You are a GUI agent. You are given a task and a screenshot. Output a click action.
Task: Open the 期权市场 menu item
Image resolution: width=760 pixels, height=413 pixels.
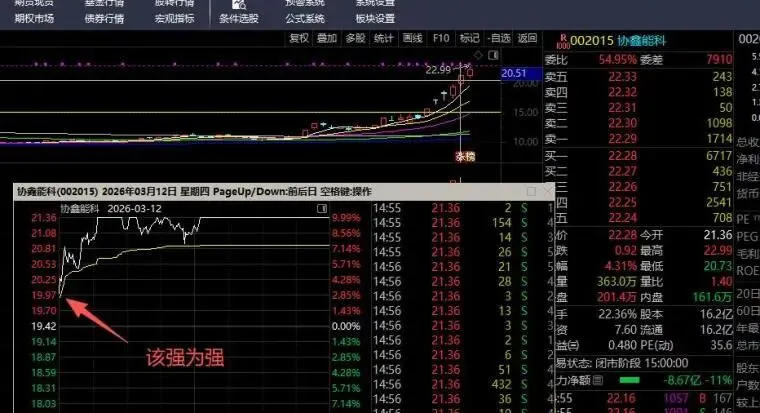click(x=34, y=19)
